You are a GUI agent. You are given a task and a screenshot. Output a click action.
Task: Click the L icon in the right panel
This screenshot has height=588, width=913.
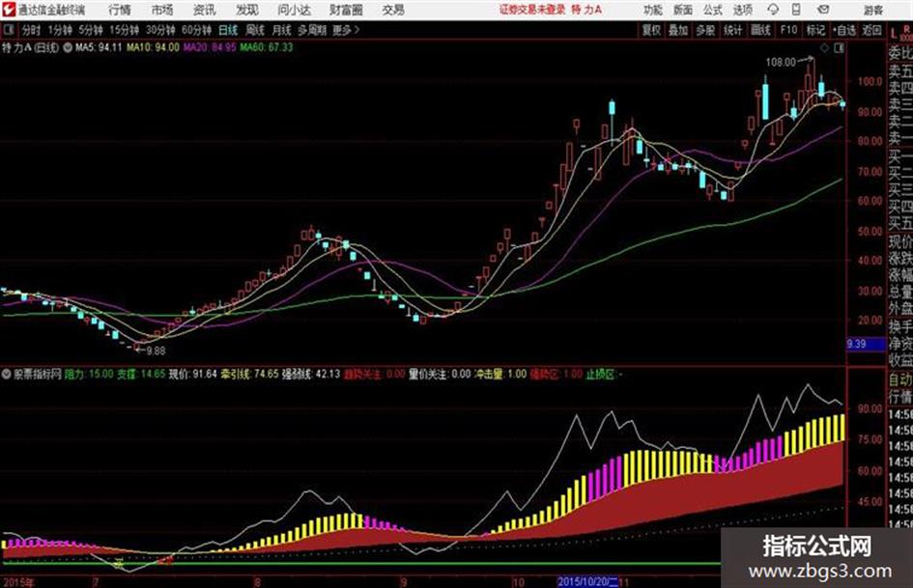tap(894, 33)
